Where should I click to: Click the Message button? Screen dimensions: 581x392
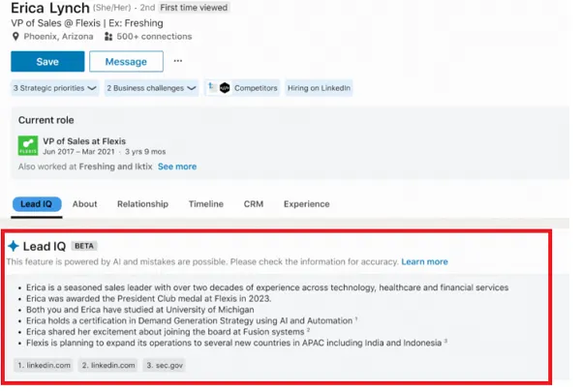(126, 62)
